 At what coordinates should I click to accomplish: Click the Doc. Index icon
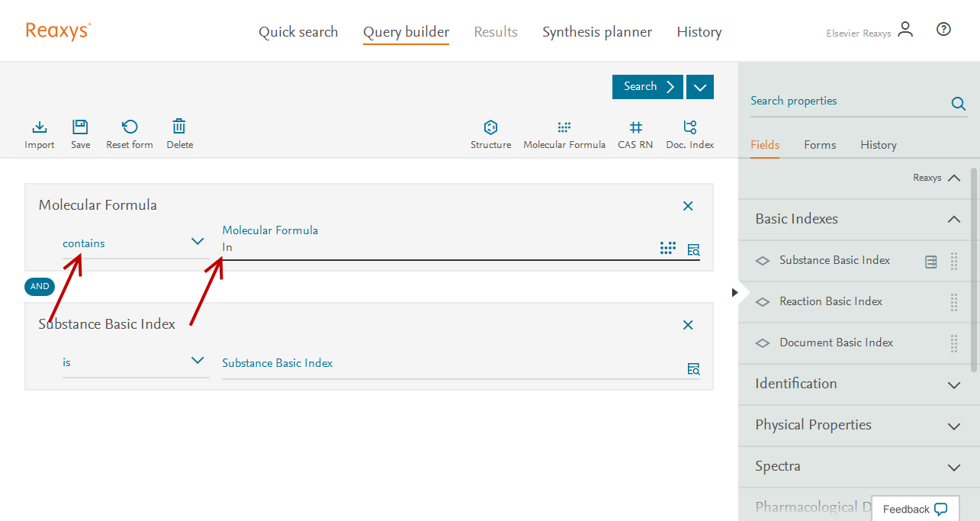(x=689, y=127)
